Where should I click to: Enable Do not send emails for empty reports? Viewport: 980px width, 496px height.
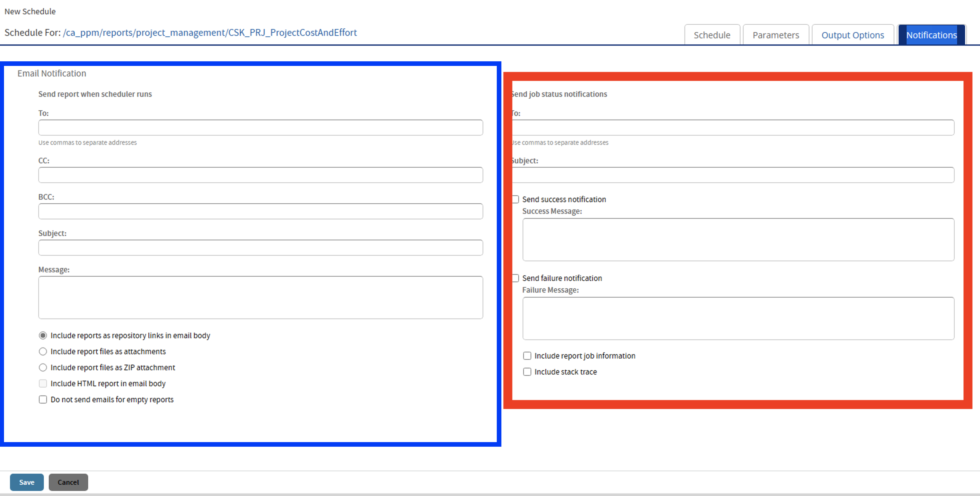click(43, 399)
